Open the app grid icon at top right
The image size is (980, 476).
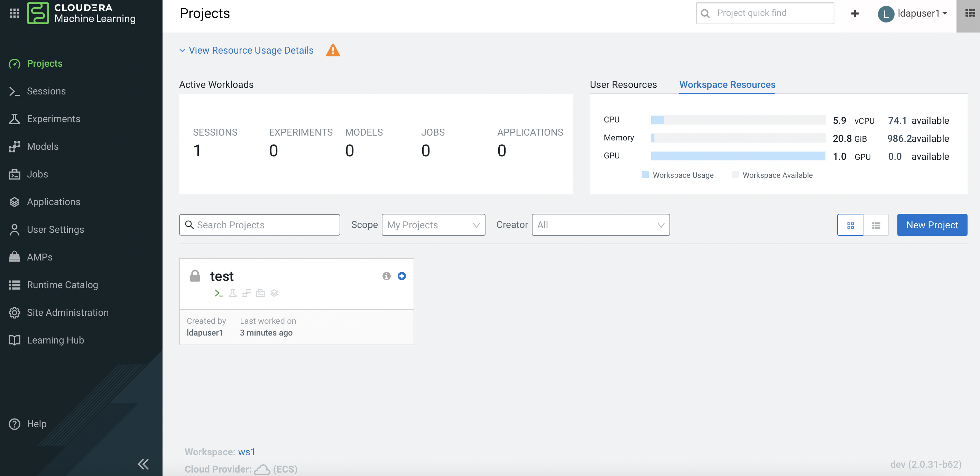click(x=970, y=14)
